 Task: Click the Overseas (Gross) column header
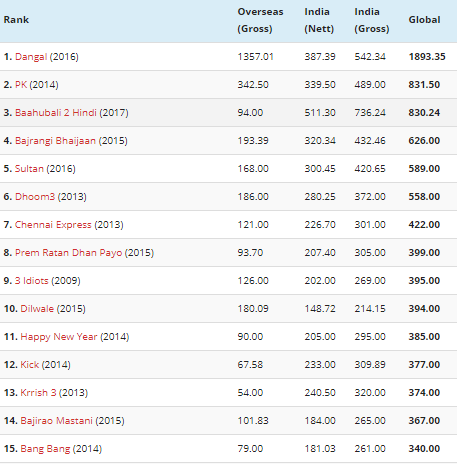click(x=260, y=20)
